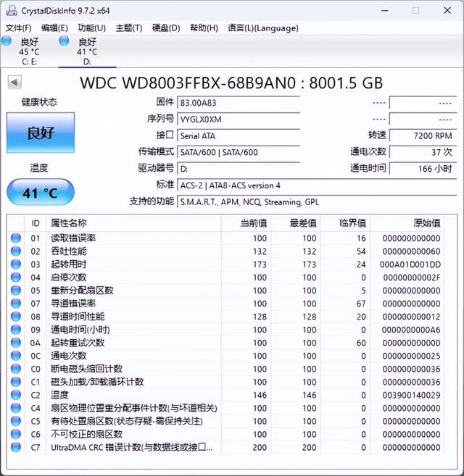The width and height of the screenshot is (464, 476).
Task: Select the C: E: disk tab
Action: pos(29,51)
